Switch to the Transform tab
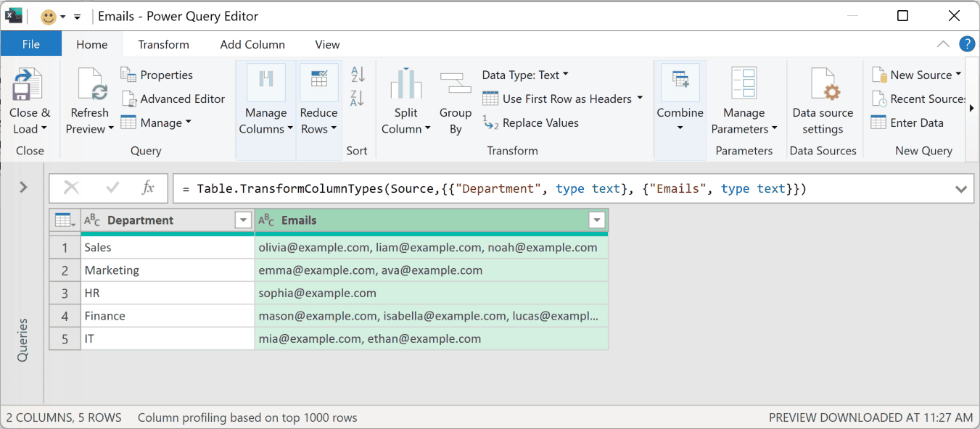Viewport: 980px width, 429px height. click(x=163, y=44)
